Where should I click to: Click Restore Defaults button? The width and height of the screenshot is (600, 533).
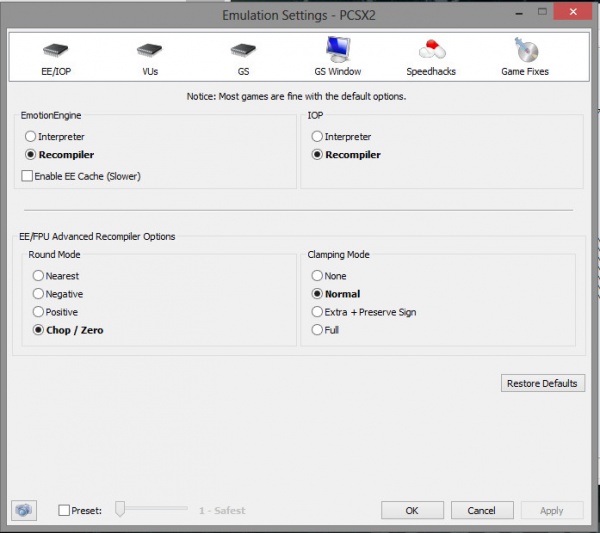543,383
